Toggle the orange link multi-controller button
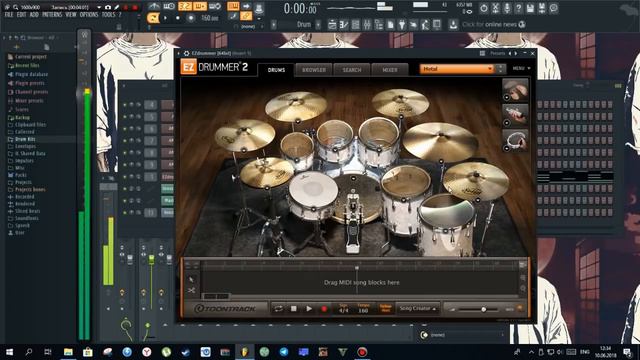 [245, 16]
